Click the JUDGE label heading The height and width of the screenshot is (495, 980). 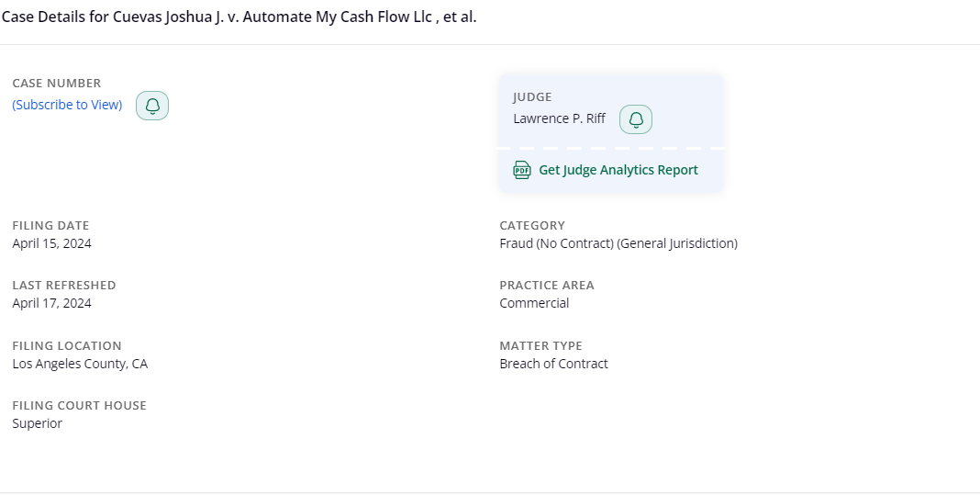(532, 97)
